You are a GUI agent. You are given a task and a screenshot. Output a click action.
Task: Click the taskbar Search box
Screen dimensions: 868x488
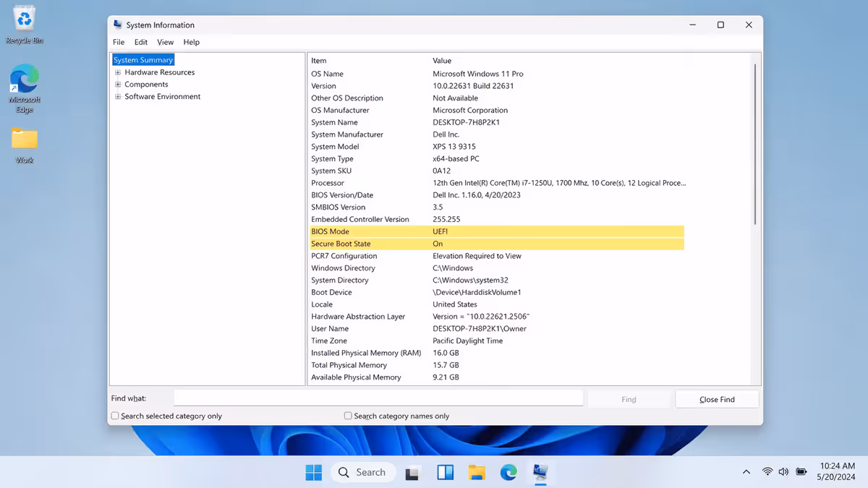pos(363,472)
